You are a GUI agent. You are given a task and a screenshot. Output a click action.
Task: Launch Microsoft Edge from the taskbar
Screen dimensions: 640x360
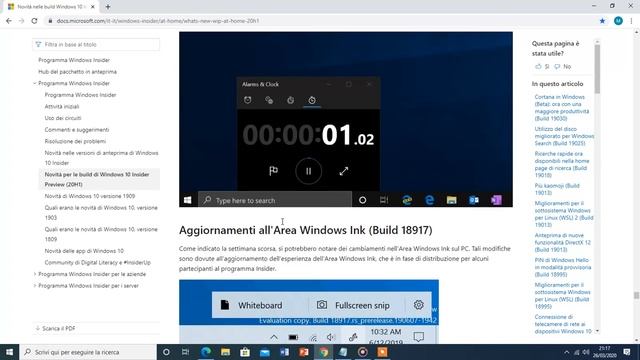[206, 352]
